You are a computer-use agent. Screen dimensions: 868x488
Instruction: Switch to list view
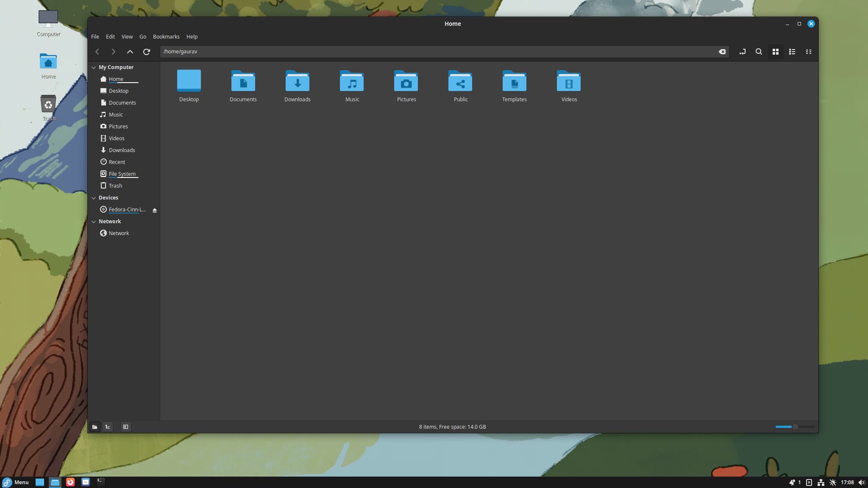tap(792, 52)
